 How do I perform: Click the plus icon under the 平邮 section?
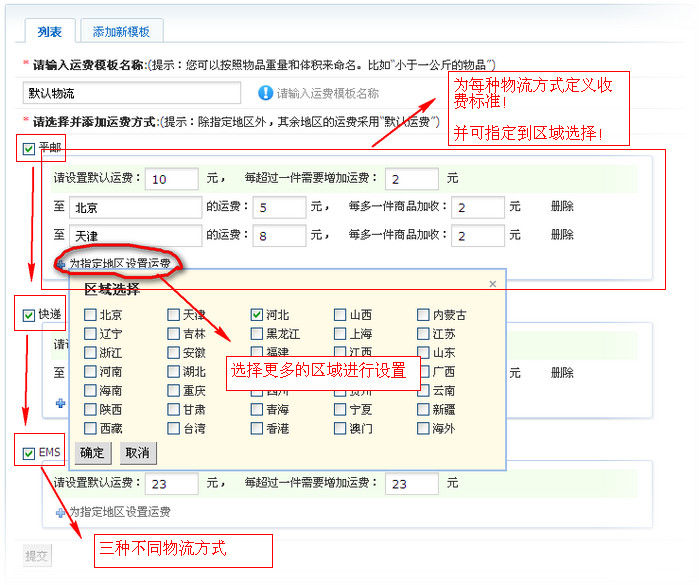tap(61, 265)
